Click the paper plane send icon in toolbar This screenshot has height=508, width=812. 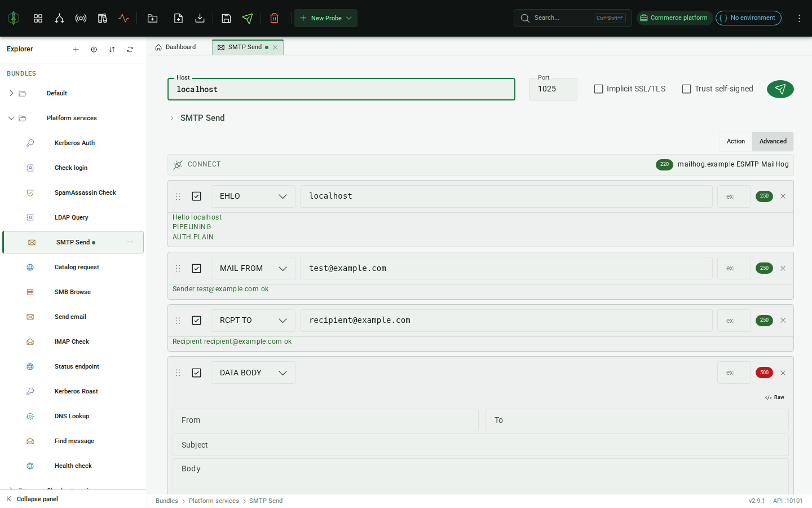pos(248,18)
